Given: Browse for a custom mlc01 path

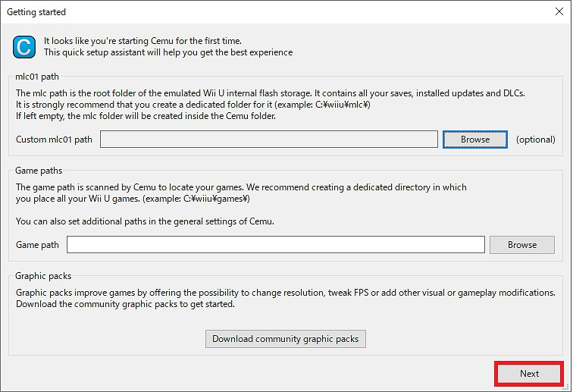Looking at the screenshot, I should click(474, 140).
